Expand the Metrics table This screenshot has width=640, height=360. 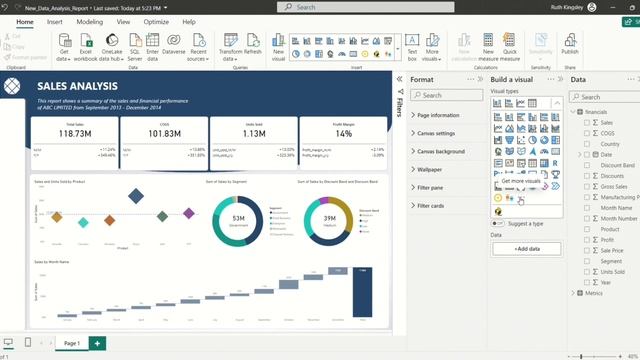coord(573,293)
